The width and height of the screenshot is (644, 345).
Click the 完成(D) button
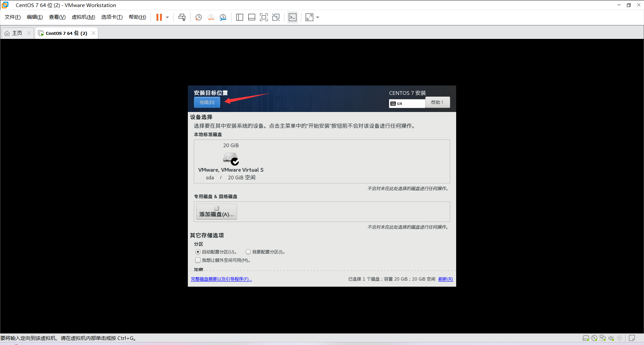207,102
